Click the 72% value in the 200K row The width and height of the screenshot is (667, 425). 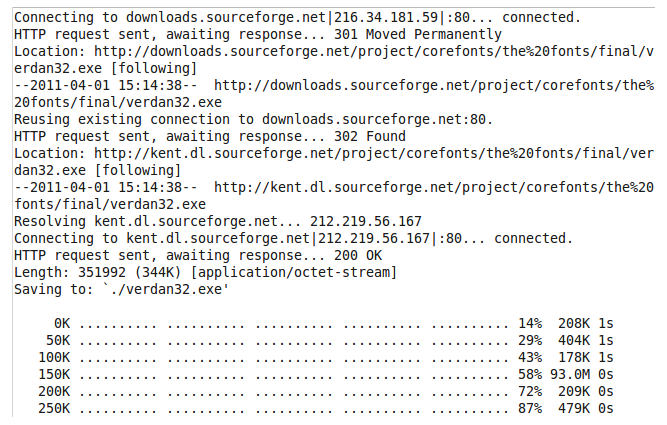tap(529, 392)
